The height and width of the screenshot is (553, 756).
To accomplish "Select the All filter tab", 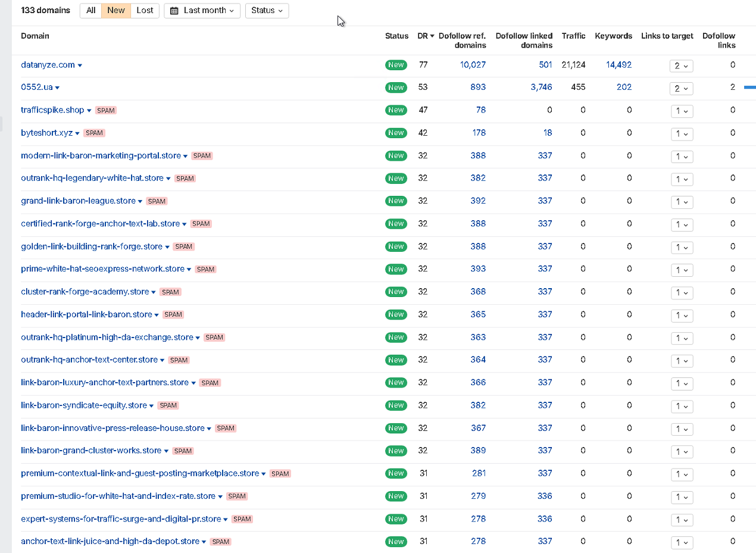I will 90,11.
